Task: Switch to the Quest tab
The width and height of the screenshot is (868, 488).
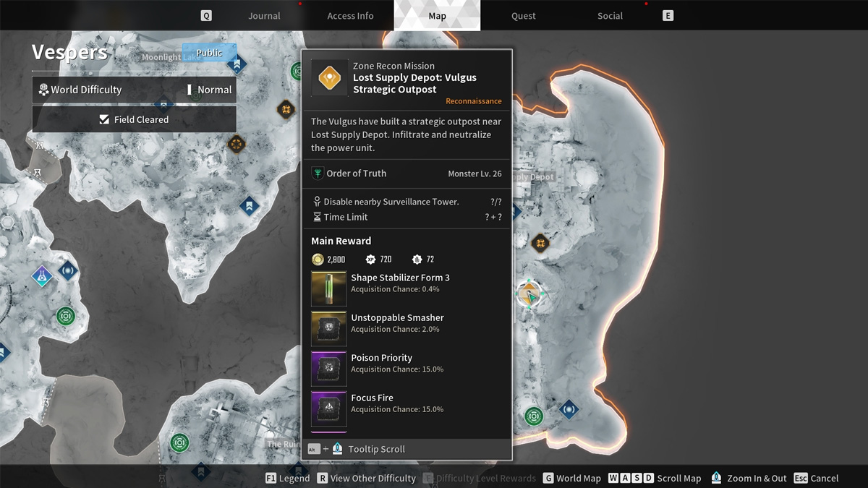Action: click(523, 16)
